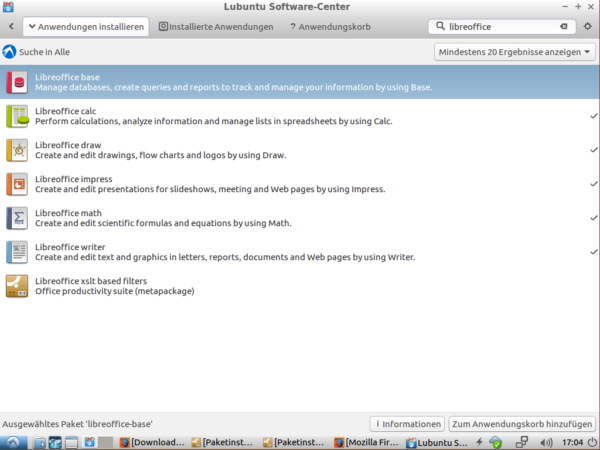The height and width of the screenshot is (450, 600).
Task: Click the Libreoffice xslt based filters icon
Action: (x=17, y=286)
